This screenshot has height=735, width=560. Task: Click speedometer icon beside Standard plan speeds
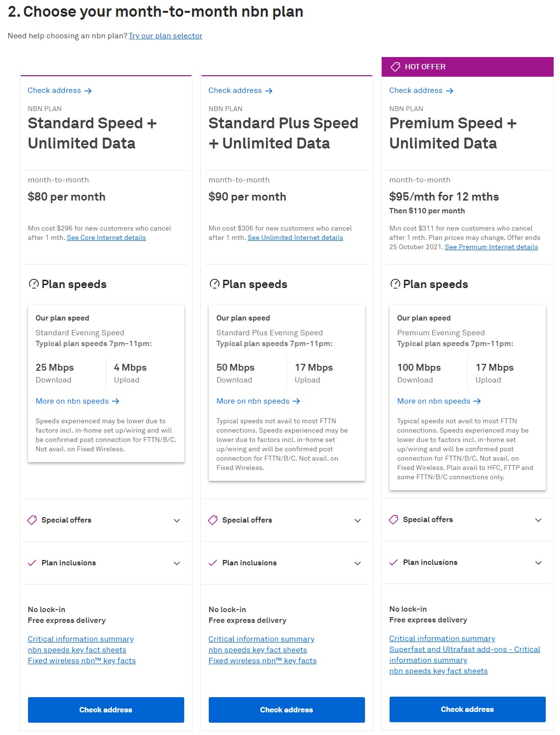pos(34,284)
